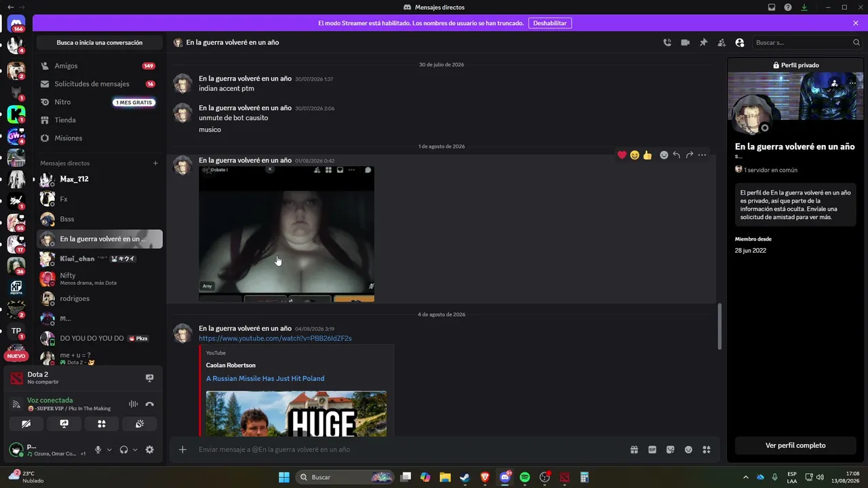Toggle the microphone mute button
868x488 pixels.
pyautogui.click(x=98, y=449)
